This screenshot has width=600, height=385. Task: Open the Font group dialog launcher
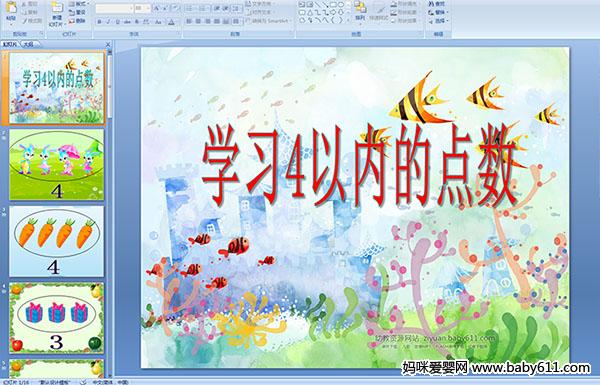pos(178,34)
